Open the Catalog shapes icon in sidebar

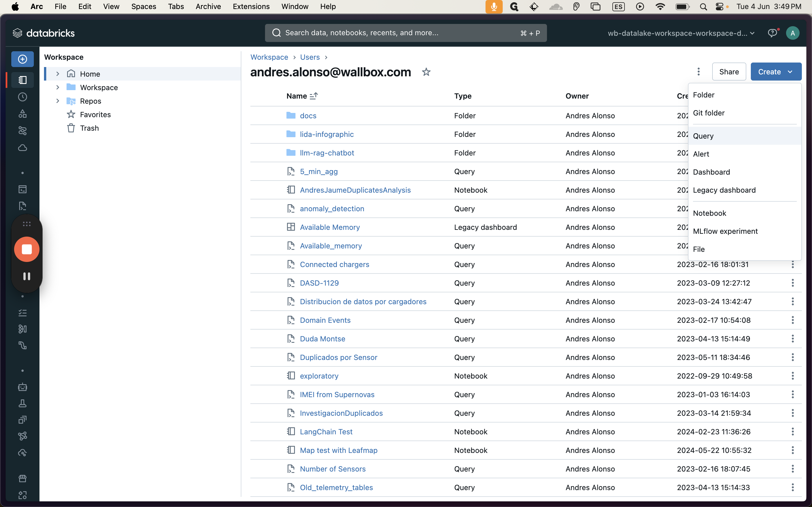pos(23,114)
